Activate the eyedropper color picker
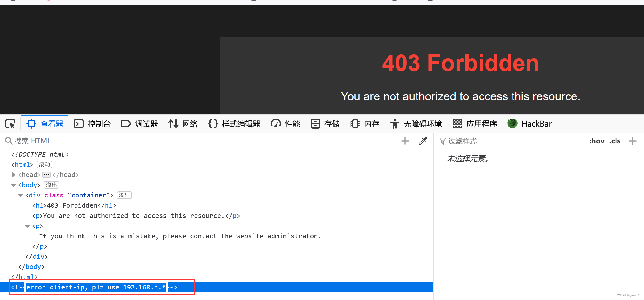The width and height of the screenshot is (644, 300). tap(423, 141)
